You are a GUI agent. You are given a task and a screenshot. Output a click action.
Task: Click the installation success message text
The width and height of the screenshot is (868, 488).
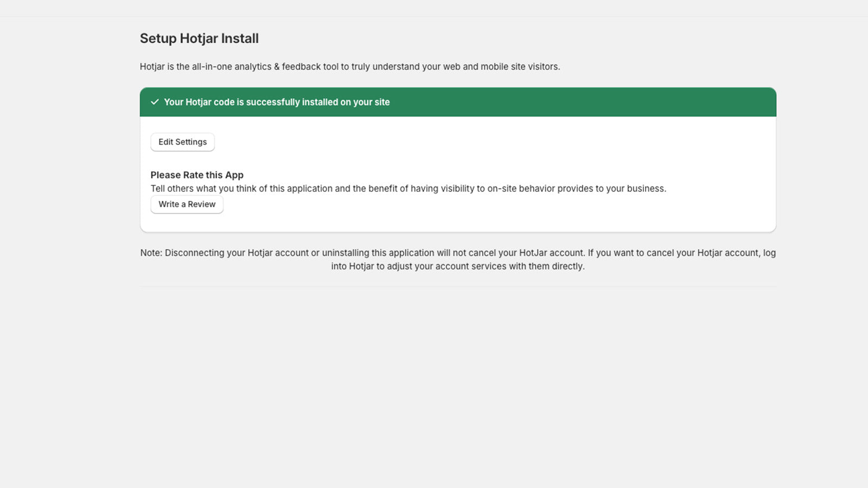coord(277,102)
